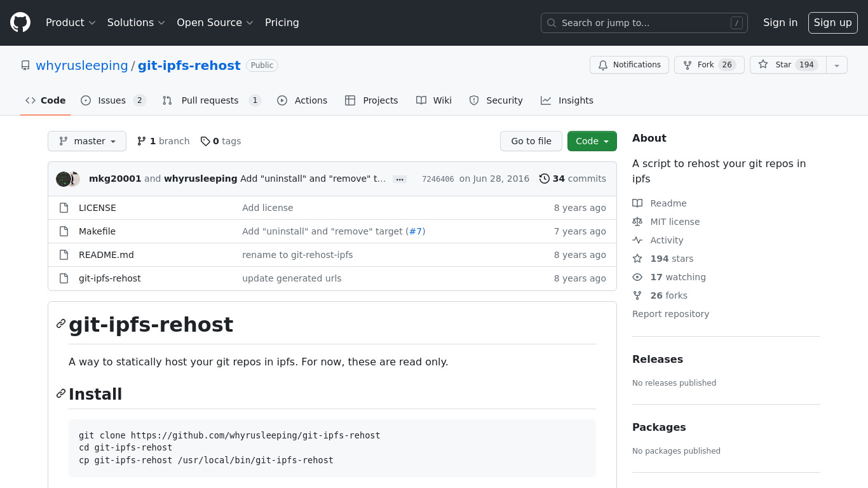Click the pulse icon beside Activity
Screen dimensions: 868x488
(637, 240)
